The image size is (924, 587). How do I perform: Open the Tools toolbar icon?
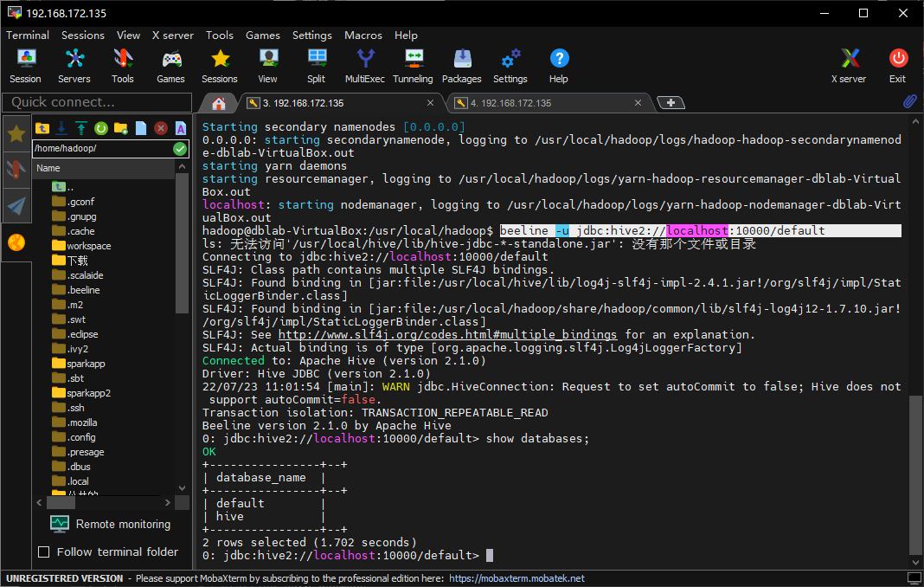(x=123, y=66)
